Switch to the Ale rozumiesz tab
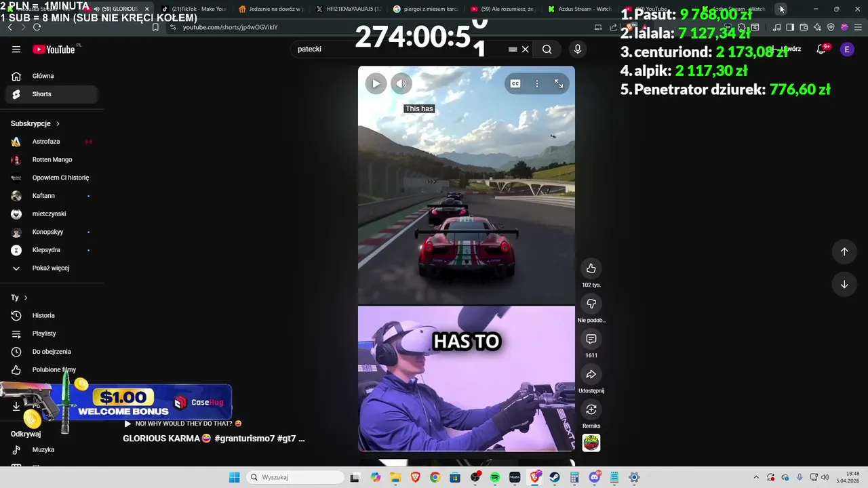868x488 pixels. [x=503, y=9]
